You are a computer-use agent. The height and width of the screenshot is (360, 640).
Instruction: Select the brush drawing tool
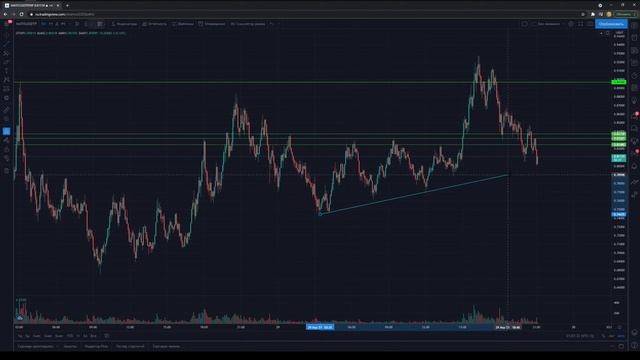coord(6,62)
